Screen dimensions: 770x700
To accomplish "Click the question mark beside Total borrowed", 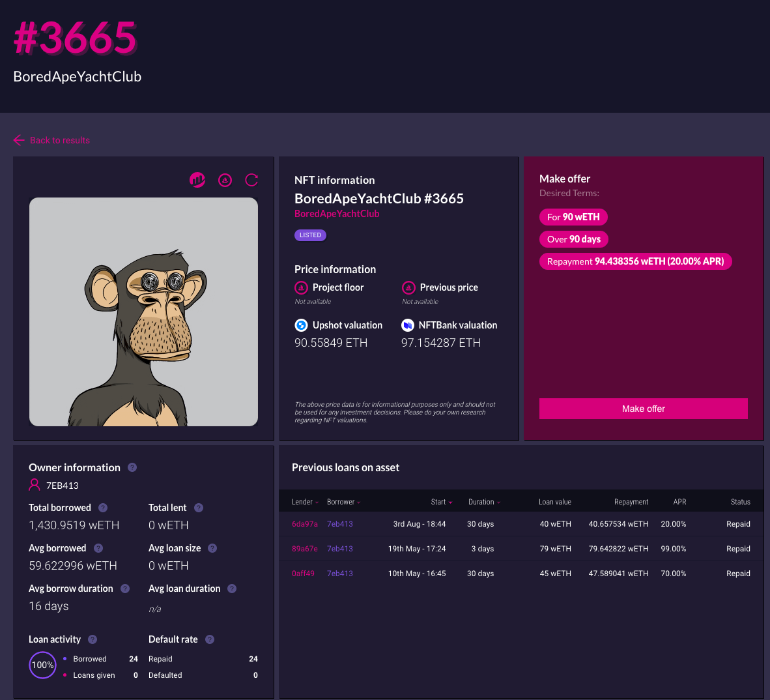I will [103, 508].
